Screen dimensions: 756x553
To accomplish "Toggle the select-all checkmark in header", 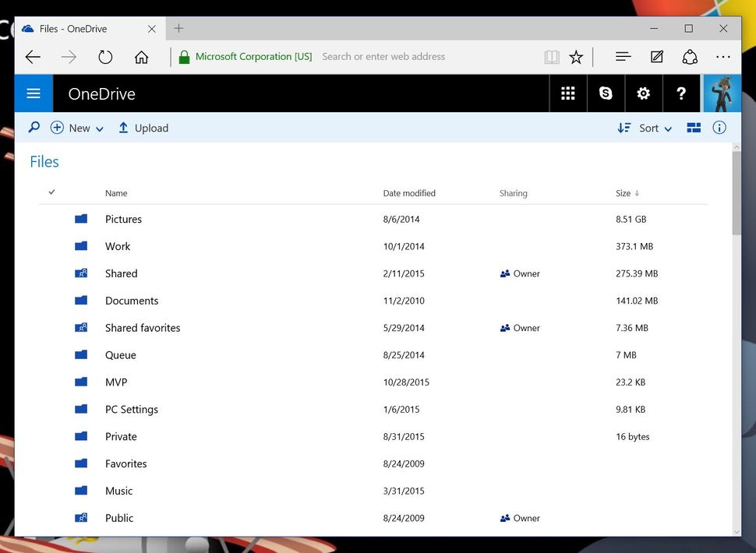I will [x=51, y=192].
